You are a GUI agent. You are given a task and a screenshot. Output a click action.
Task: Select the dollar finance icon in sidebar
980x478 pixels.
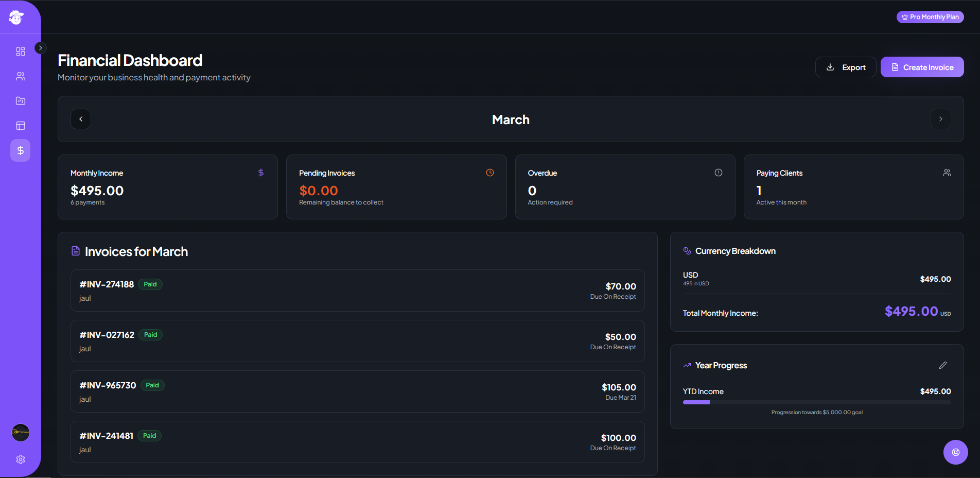(21, 150)
